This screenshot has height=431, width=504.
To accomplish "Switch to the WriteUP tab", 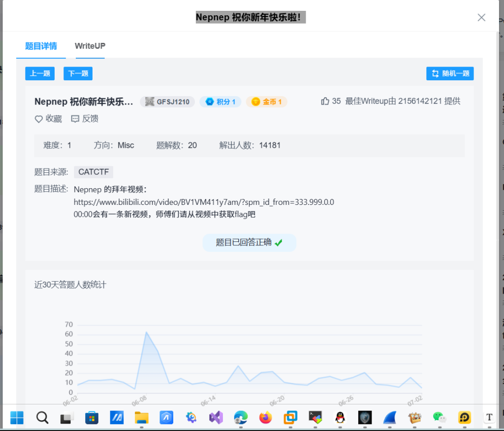I will 90,46.
